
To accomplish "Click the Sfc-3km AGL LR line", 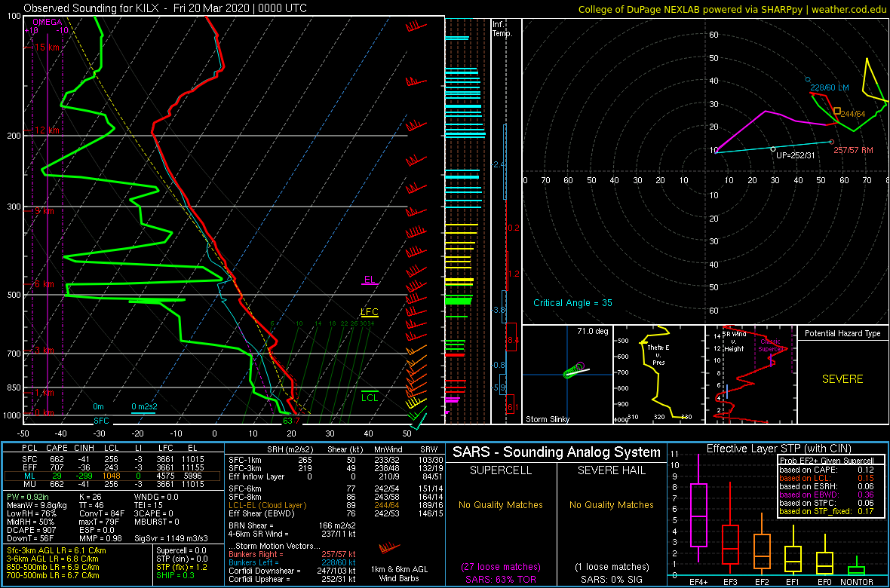I will tap(56, 550).
